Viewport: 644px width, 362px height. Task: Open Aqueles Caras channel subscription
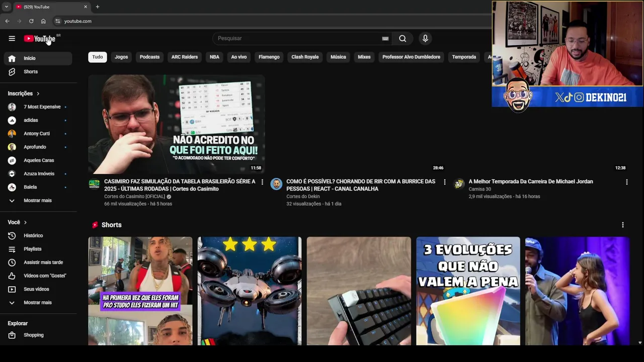(x=38, y=160)
